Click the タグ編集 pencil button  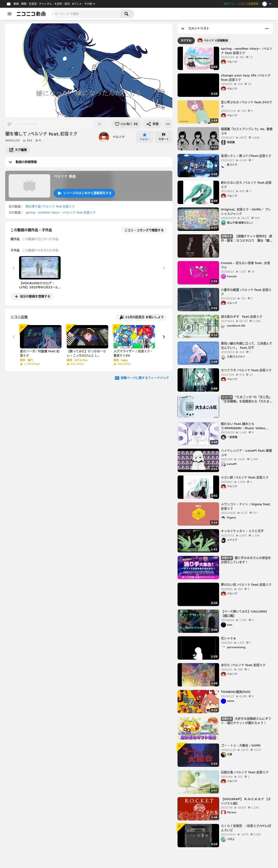coord(18,150)
